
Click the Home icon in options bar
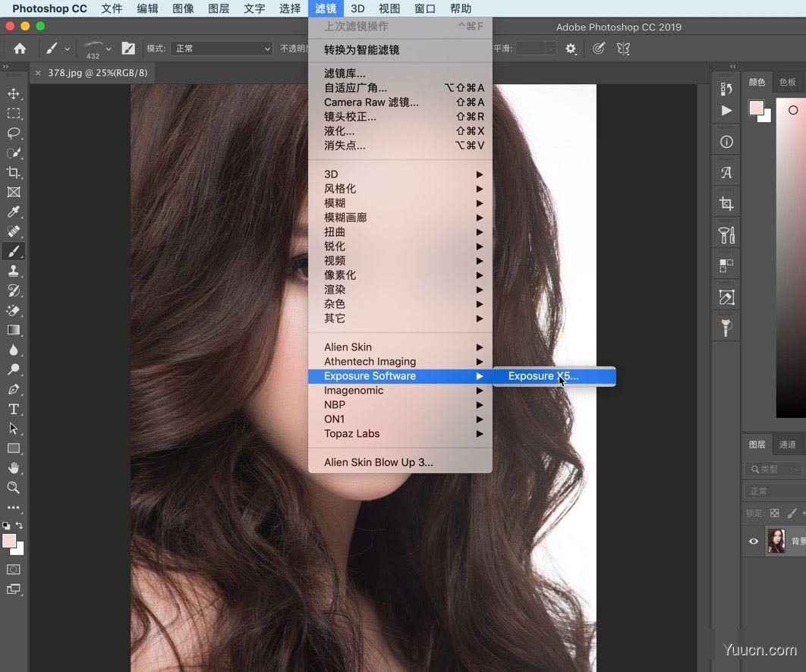coord(20,49)
